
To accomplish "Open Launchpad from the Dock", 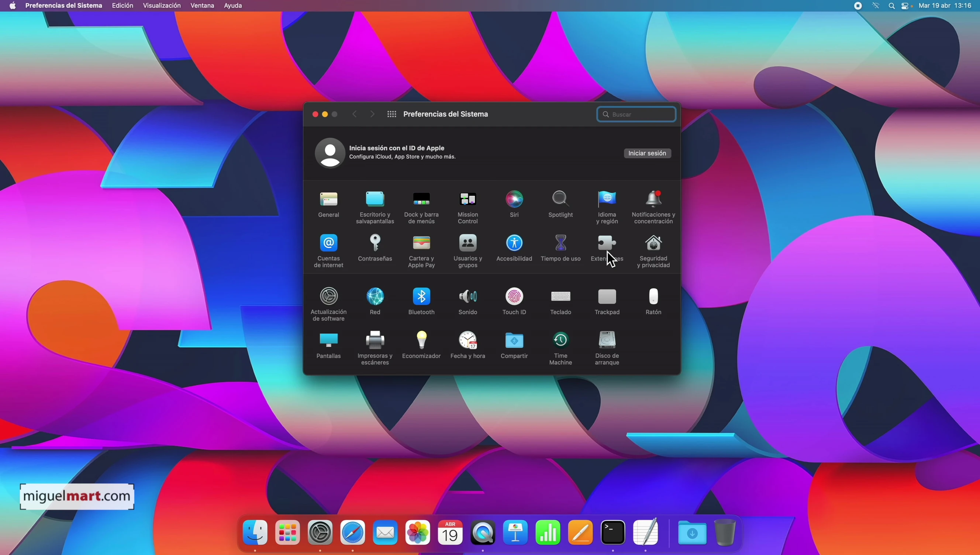I will click(287, 533).
